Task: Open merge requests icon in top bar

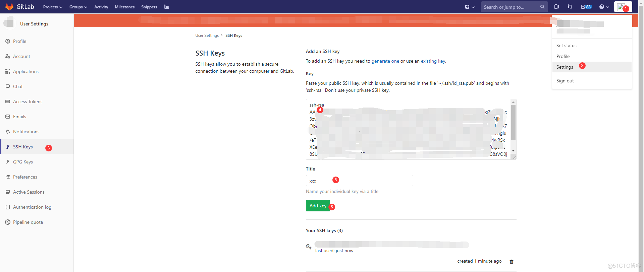Action: 570,7
